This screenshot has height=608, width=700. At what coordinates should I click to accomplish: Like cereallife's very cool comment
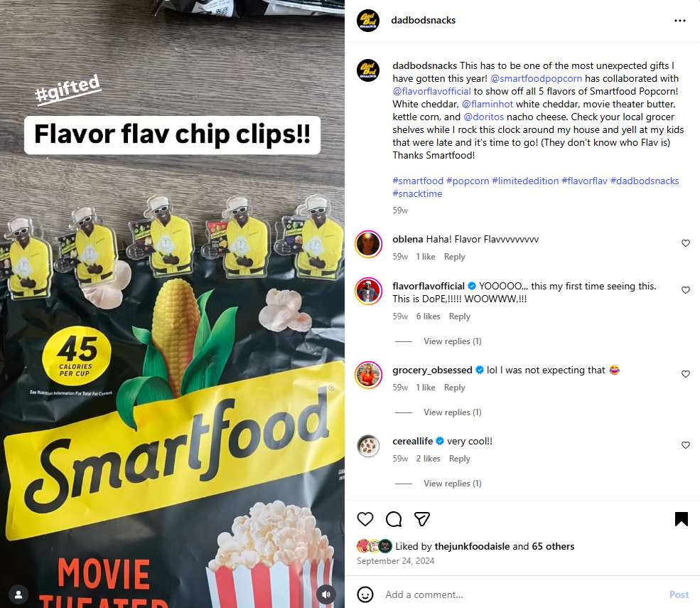click(x=686, y=445)
